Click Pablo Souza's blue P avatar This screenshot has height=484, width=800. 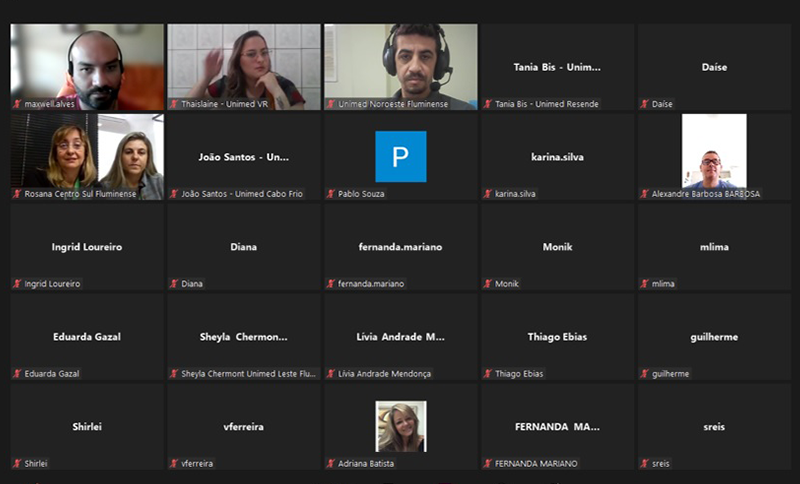coord(400,156)
